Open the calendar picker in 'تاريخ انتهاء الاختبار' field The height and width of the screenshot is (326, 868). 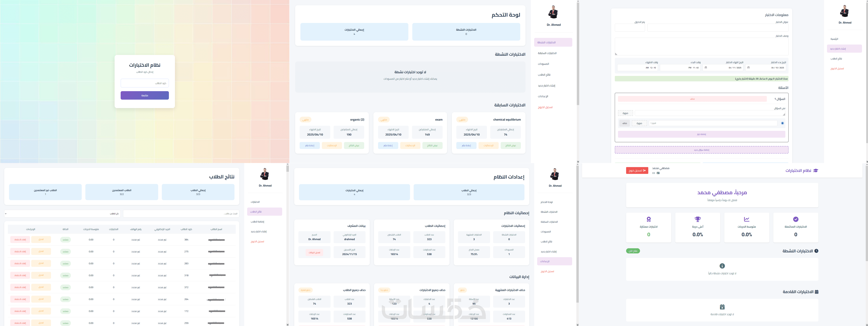pos(706,68)
